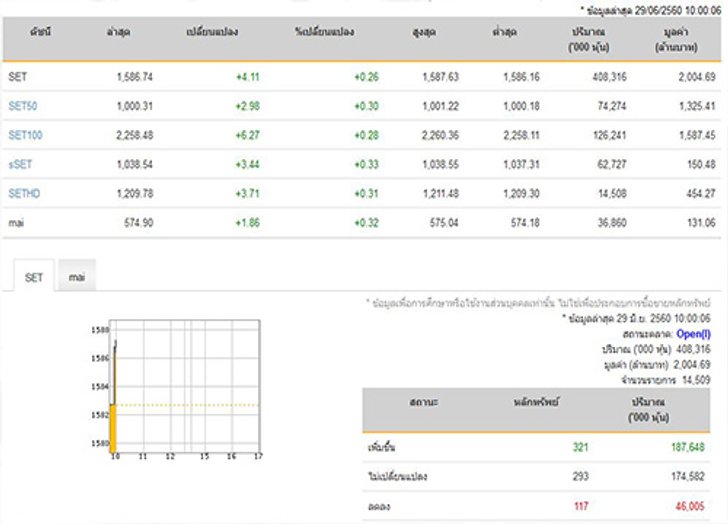728x524 pixels.
Task: Open the SET100 index link
Action: pyautogui.click(x=25, y=135)
